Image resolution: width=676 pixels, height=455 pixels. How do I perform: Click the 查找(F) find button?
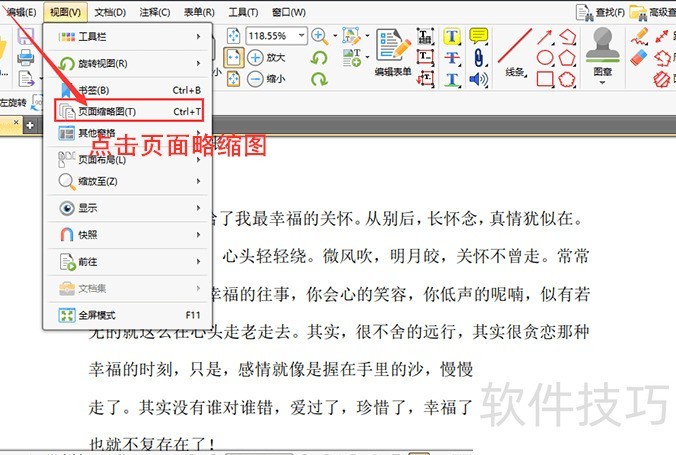click(x=600, y=13)
